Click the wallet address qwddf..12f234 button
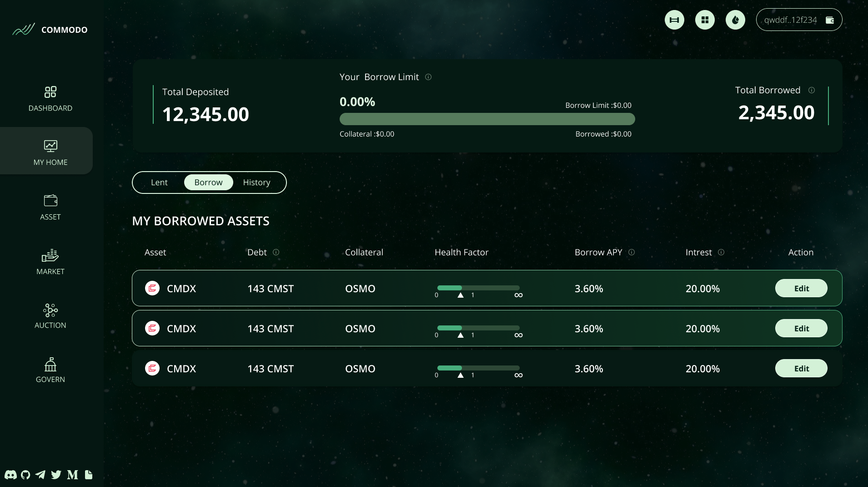This screenshot has width=868, height=487. point(798,20)
